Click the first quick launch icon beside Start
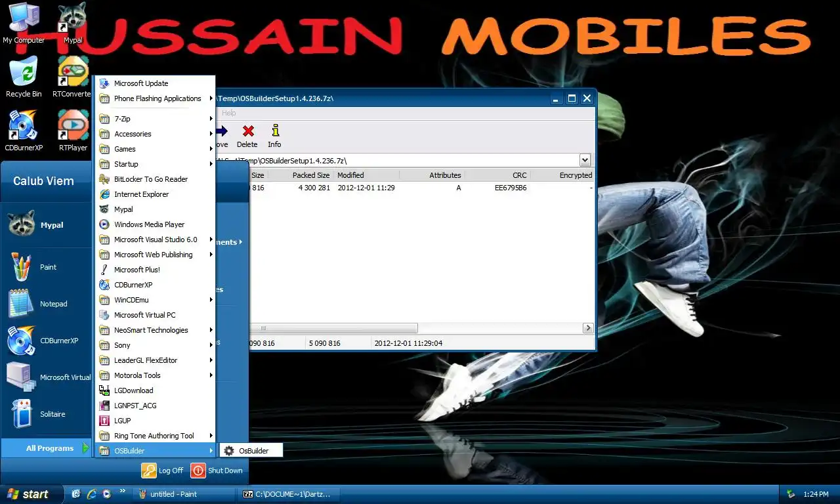The width and height of the screenshot is (840, 504). [76, 493]
